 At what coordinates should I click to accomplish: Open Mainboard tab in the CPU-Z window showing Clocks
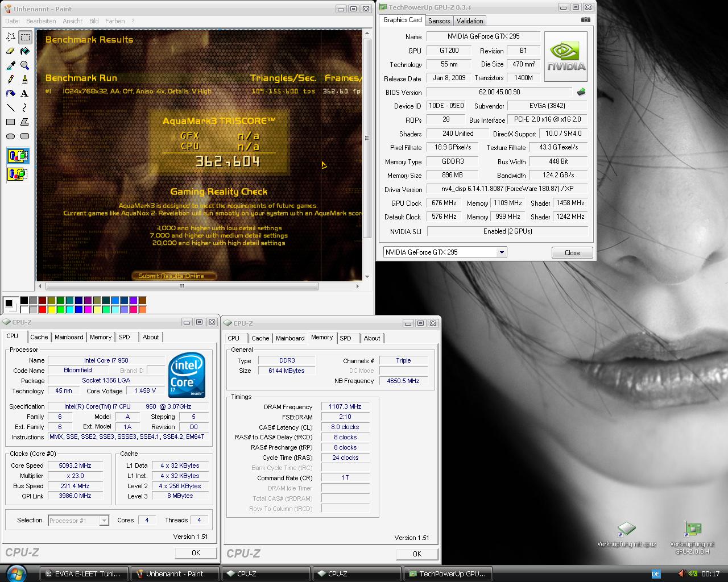click(x=69, y=337)
